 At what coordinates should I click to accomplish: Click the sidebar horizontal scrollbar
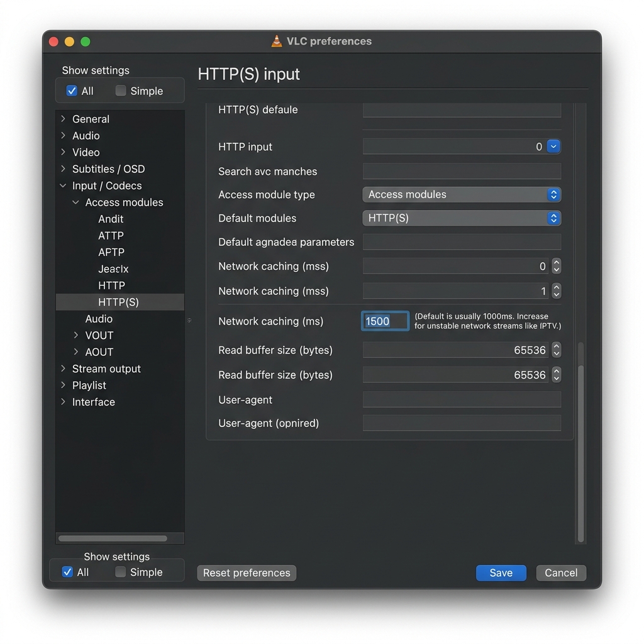(x=113, y=538)
